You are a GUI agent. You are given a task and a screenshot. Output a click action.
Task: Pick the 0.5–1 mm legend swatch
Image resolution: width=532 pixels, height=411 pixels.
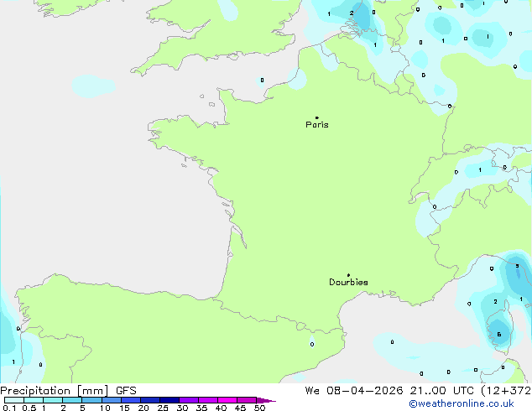(34, 400)
